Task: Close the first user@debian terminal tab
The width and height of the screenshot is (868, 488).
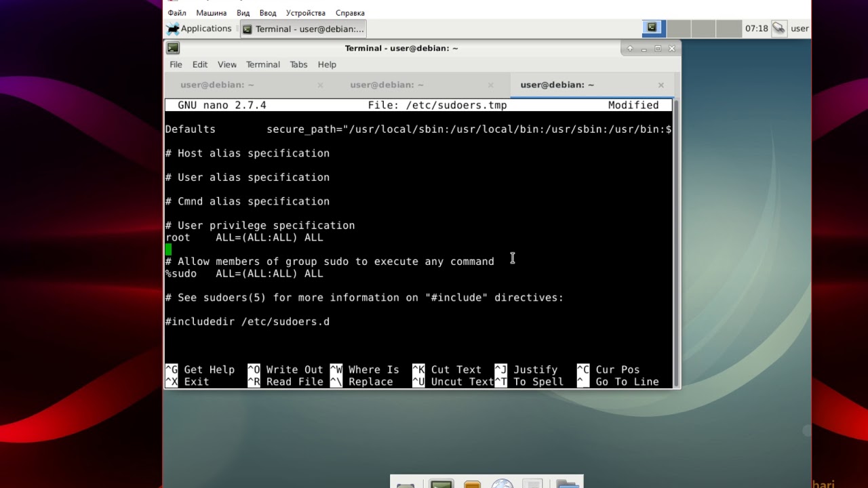Action: (320, 85)
